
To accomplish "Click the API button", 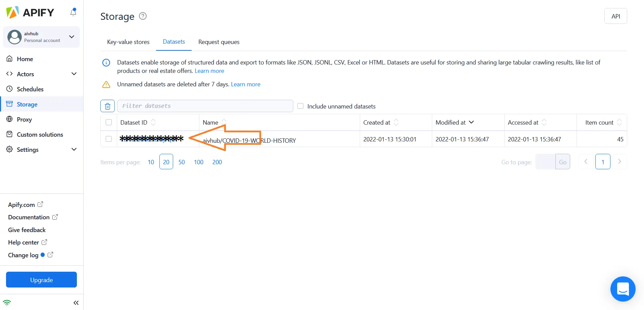I will pos(615,16).
